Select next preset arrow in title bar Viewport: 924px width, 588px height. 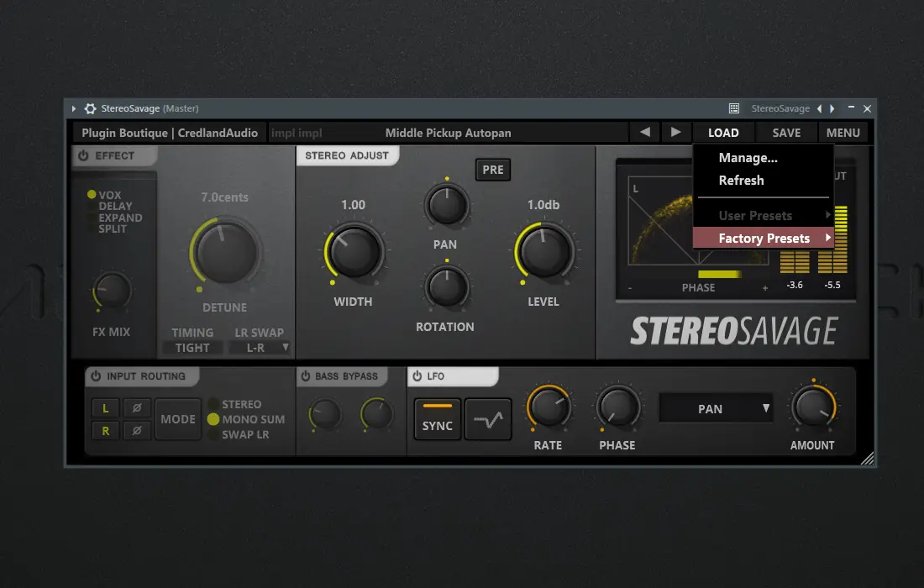click(x=832, y=108)
